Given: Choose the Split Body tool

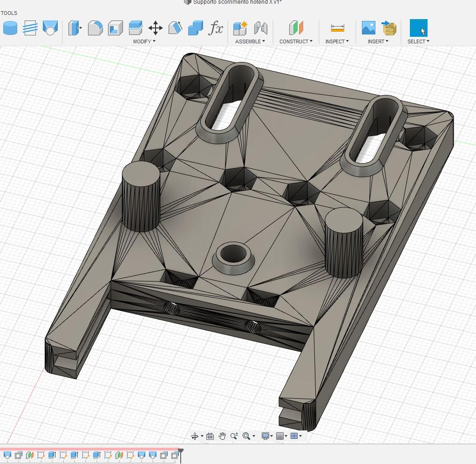Looking at the screenshot, I should (136, 28).
